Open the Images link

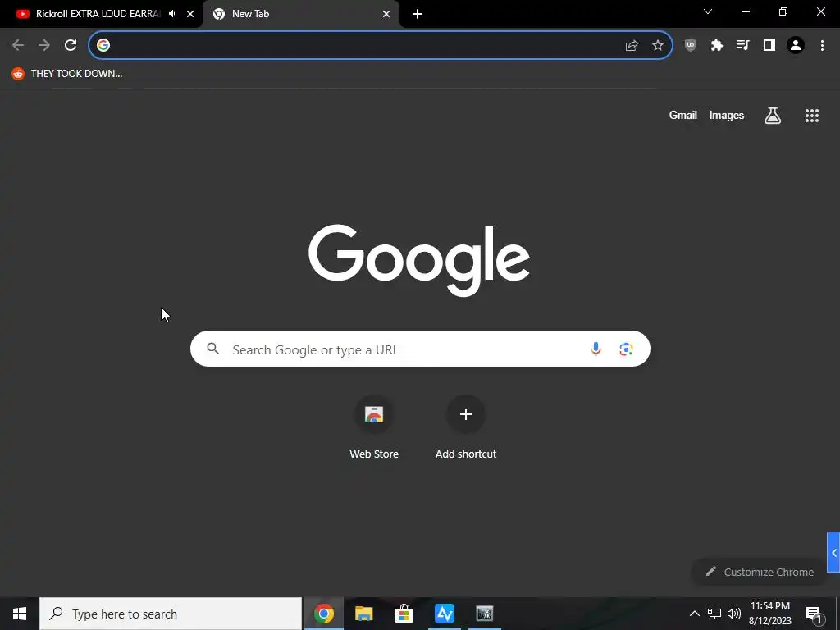click(727, 115)
